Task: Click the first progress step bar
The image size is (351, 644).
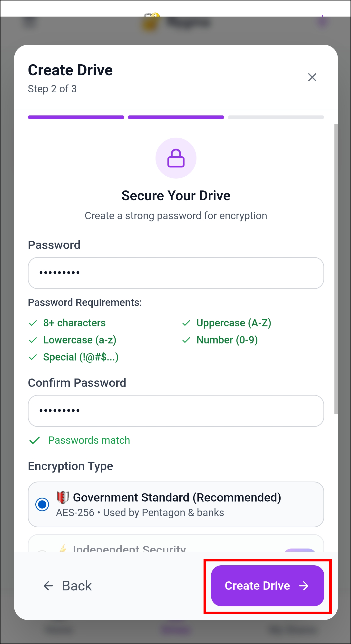Action: coord(76,117)
